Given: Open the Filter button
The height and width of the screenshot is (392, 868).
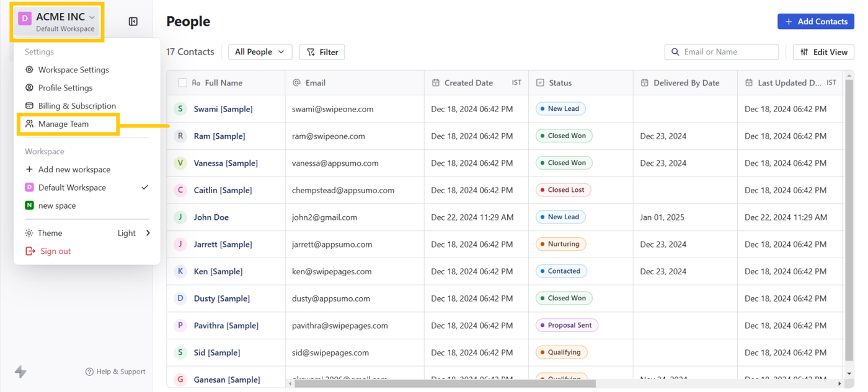Looking at the screenshot, I should 322,52.
